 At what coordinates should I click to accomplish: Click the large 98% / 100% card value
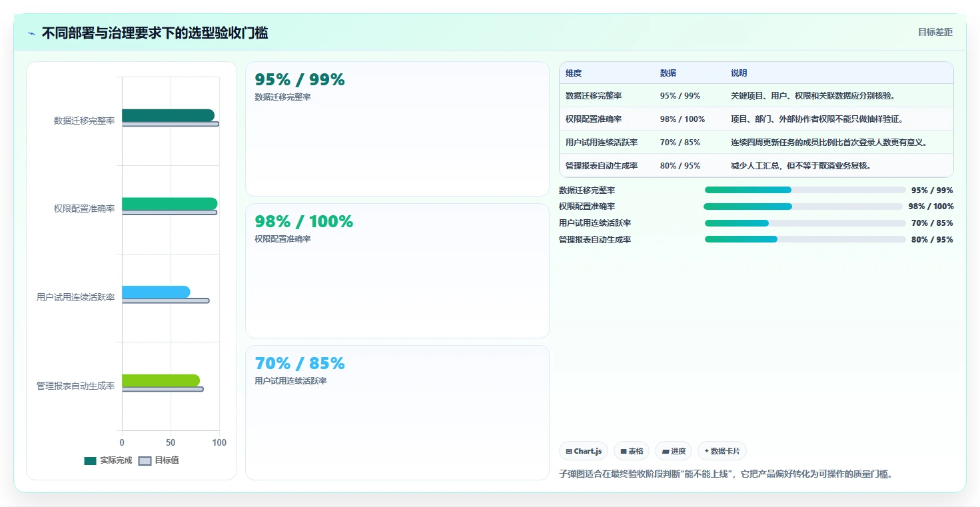pyautogui.click(x=304, y=222)
